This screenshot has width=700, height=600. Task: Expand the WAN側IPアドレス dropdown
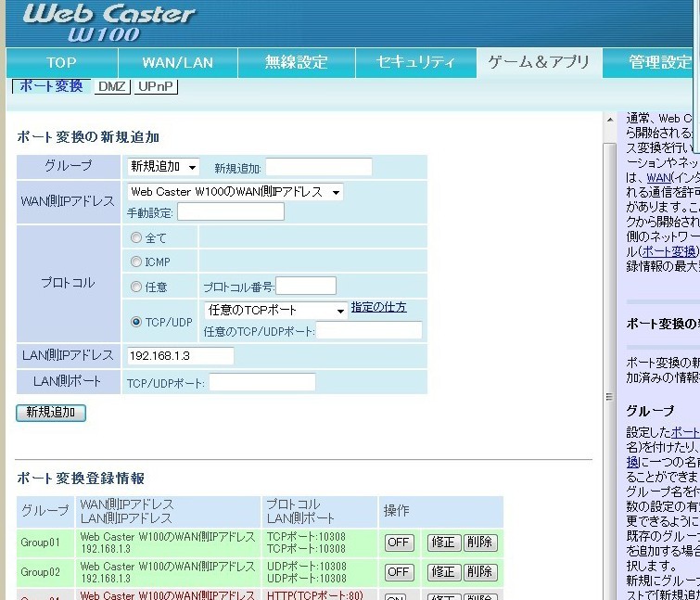click(235, 192)
